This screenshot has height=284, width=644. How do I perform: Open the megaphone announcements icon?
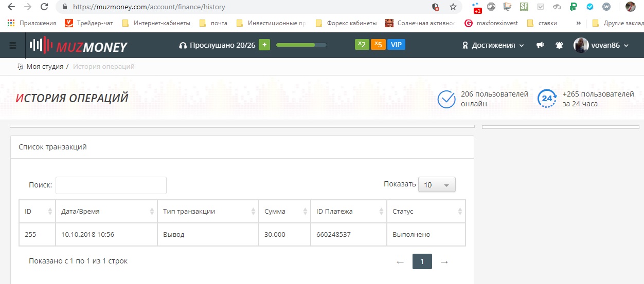(x=540, y=45)
